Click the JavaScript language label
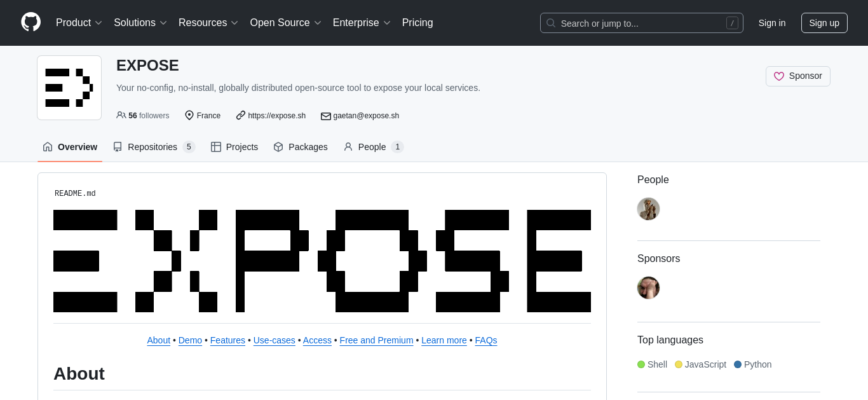Screen dimensions: 868x400 point(705,364)
